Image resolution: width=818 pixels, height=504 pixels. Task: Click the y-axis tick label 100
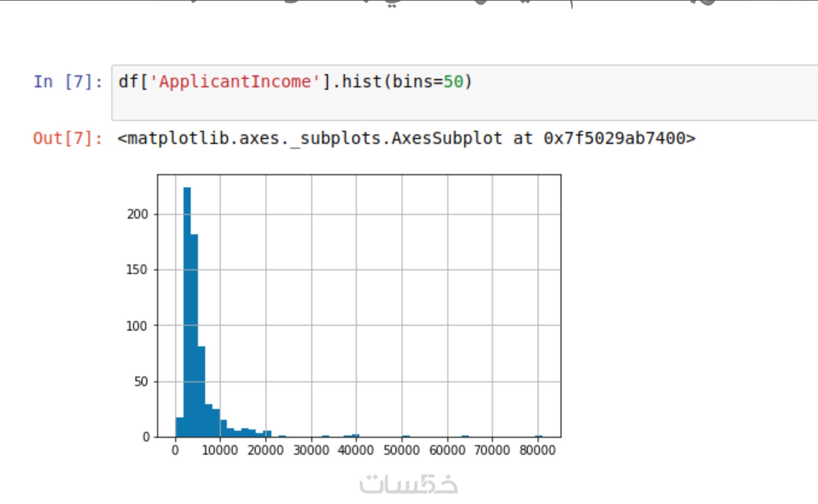point(137,326)
